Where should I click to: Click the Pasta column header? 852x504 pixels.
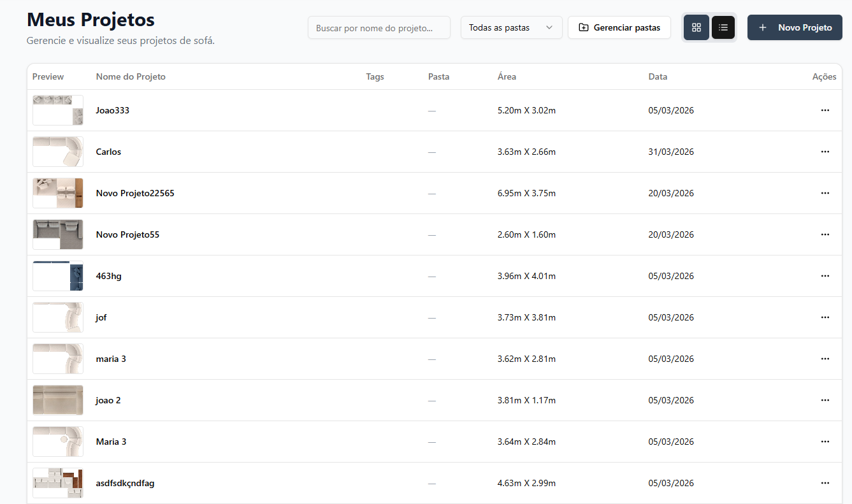click(439, 76)
